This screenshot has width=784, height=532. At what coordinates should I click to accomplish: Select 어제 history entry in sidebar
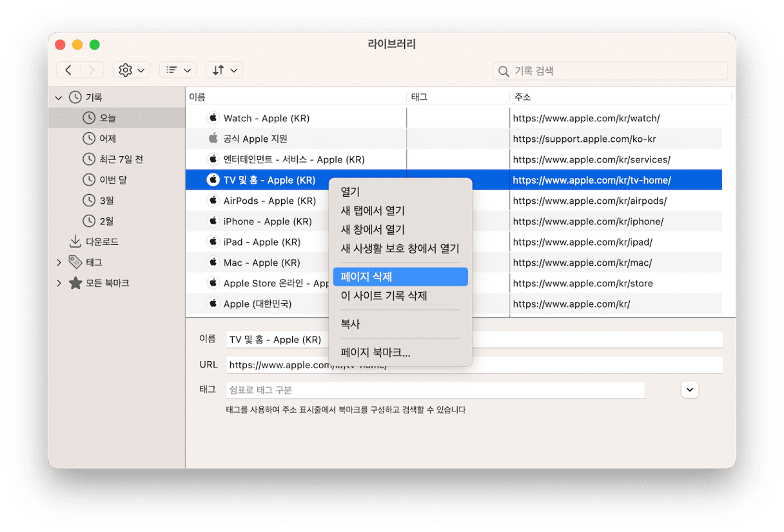pyautogui.click(x=117, y=139)
